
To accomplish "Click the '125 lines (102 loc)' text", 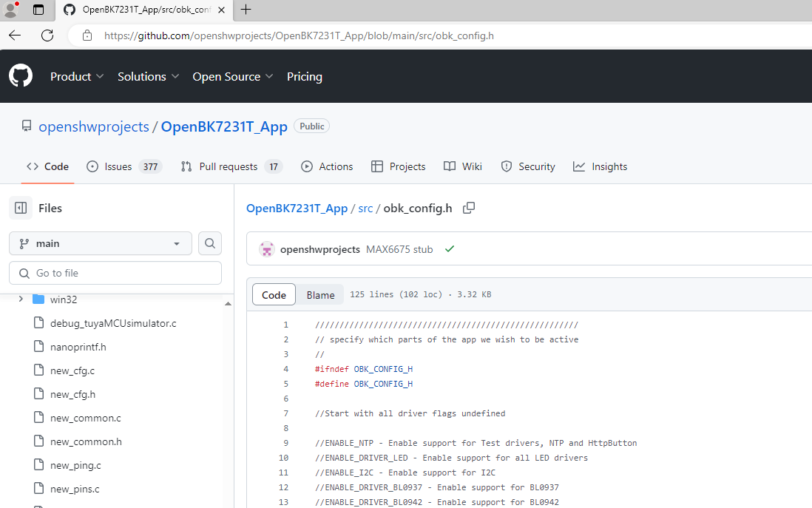I will coord(396,294).
